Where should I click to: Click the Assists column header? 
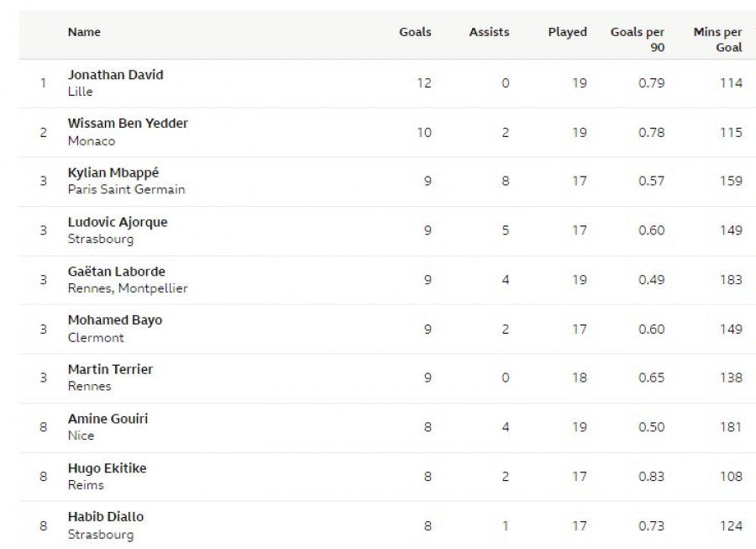pos(489,32)
